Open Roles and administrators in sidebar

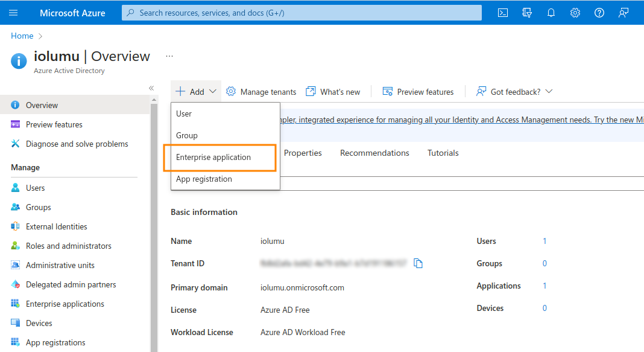[x=69, y=246]
